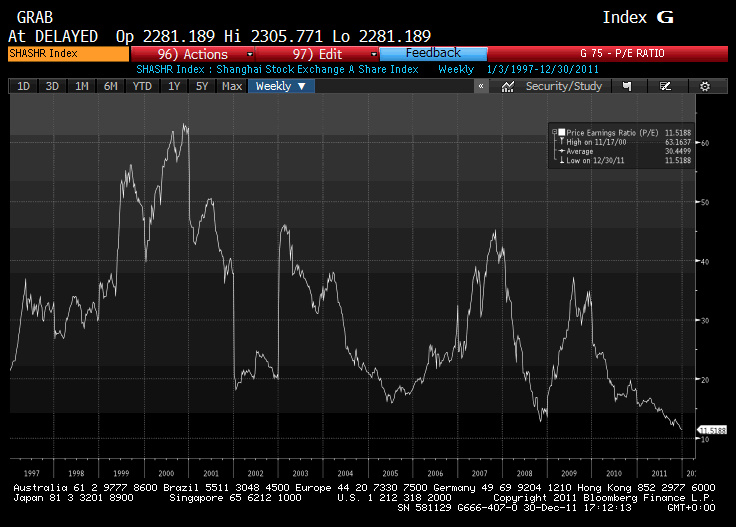
Task: Click the Average legend row
Action: coord(580,151)
